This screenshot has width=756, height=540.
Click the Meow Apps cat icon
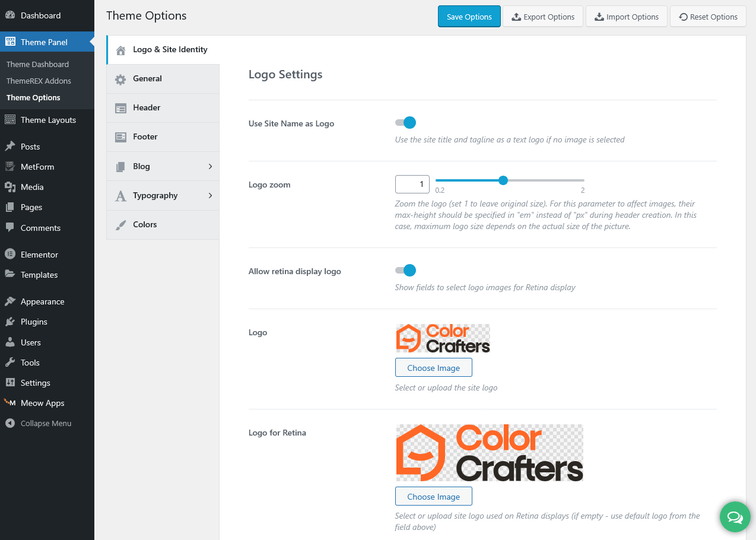(10, 403)
